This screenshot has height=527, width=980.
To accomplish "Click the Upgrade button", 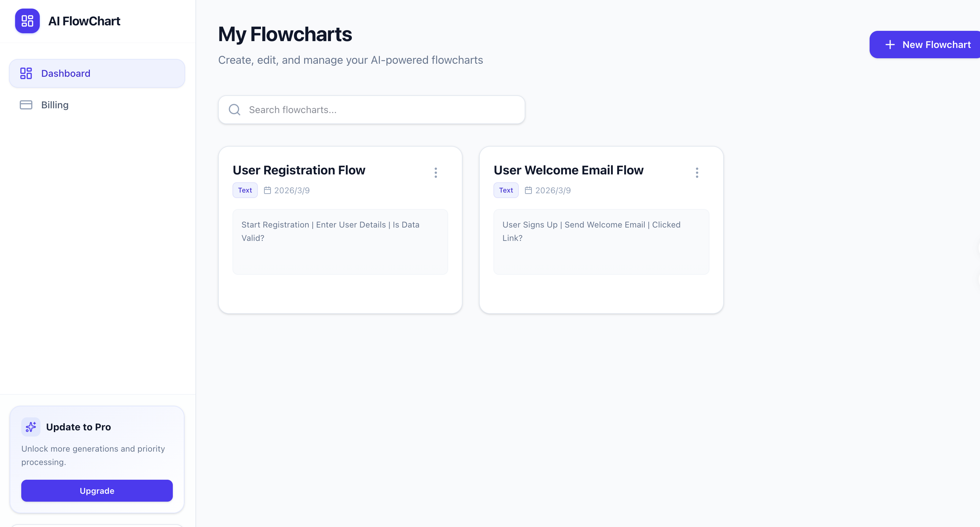I will (x=97, y=490).
